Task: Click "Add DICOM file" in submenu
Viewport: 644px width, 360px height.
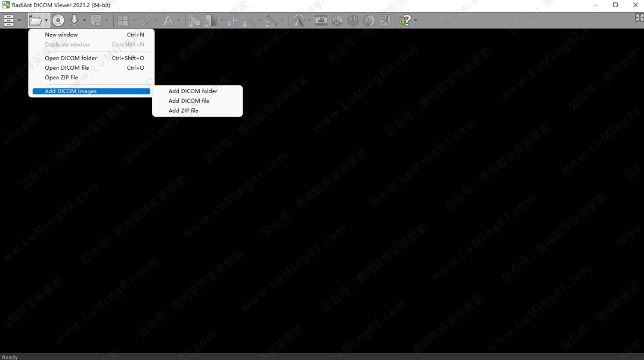Action: pyautogui.click(x=189, y=101)
